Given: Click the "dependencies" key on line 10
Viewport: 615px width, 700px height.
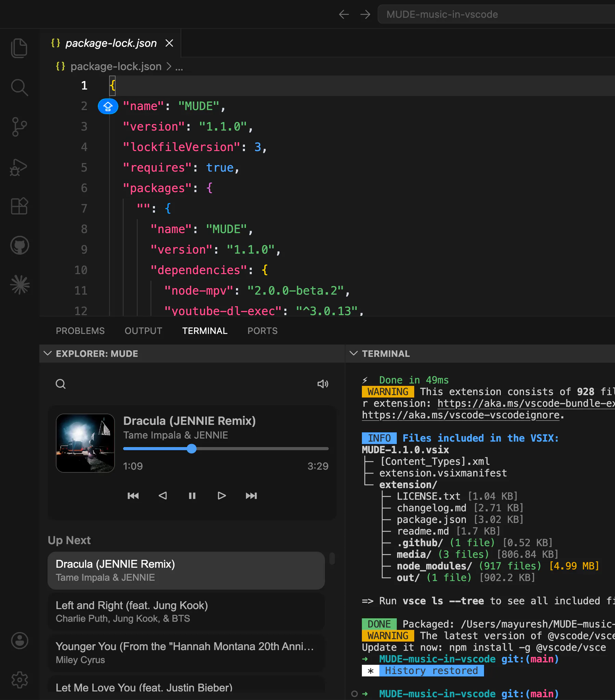Looking at the screenshot, I should (199, 270).
